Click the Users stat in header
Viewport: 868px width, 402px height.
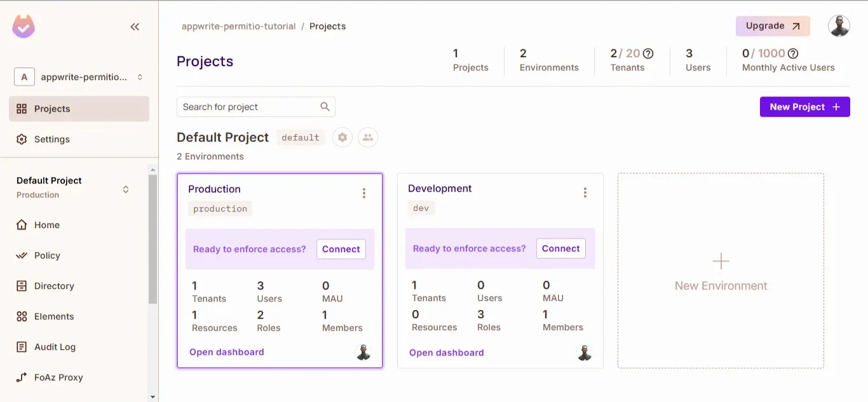pos(698,60)
